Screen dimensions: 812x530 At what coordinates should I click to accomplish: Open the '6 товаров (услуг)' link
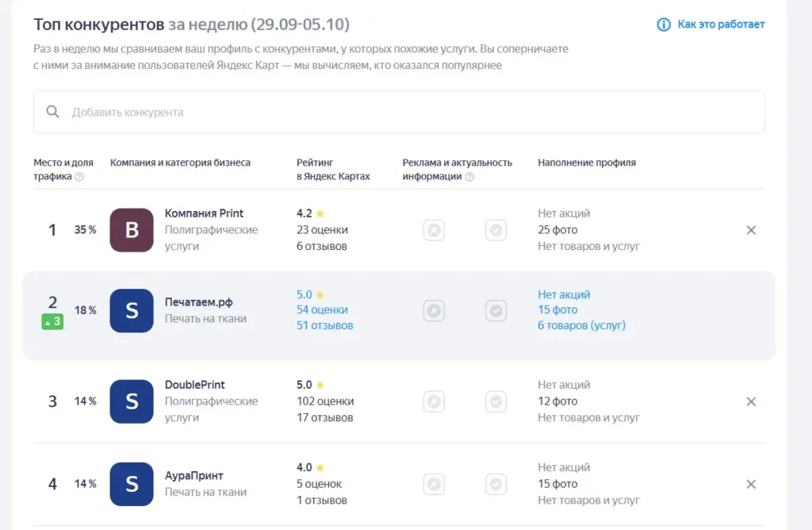coord(581,325)
